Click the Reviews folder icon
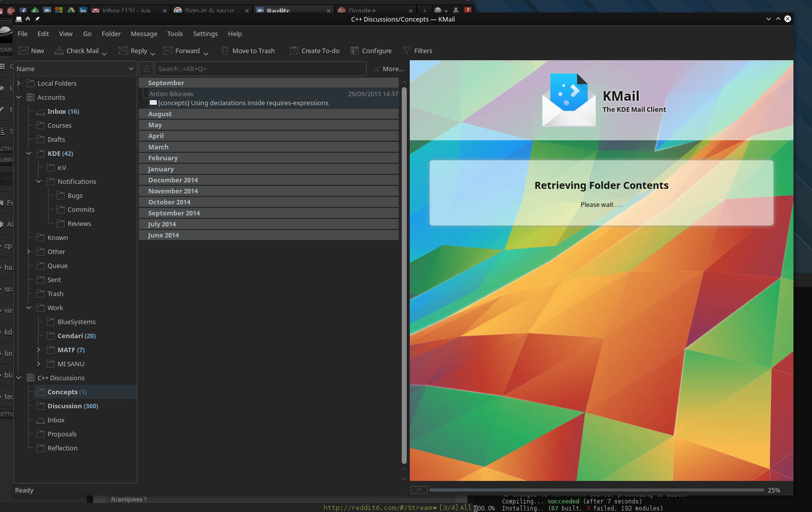Image resolution: width=812 pixels, height=512 pixels. point(61,223)
